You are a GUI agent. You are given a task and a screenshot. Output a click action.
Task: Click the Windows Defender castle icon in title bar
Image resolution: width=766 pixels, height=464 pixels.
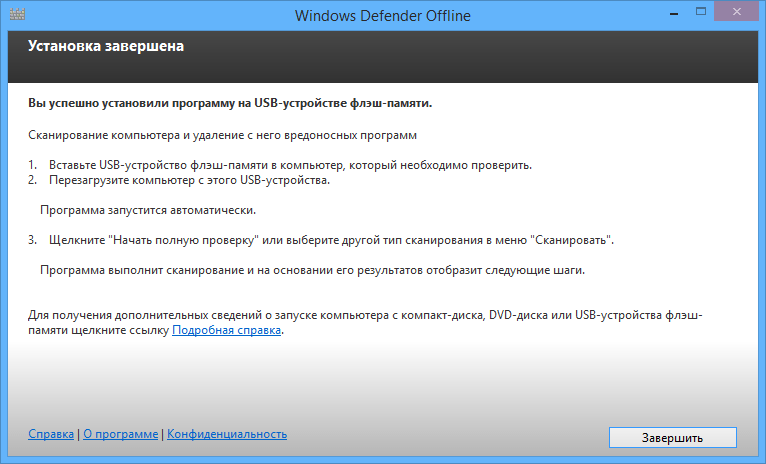(17, 14)
